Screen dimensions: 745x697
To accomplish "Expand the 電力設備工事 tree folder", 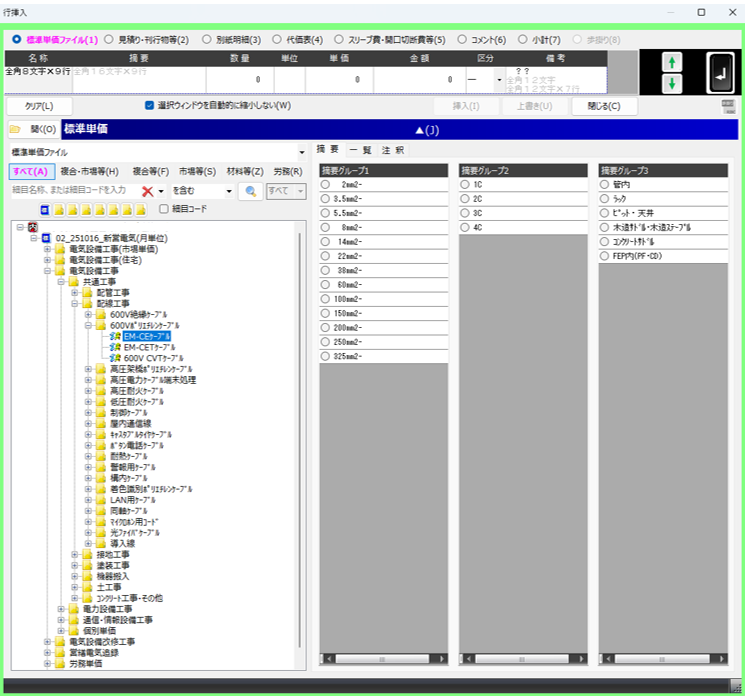I will [x=61, y=609].
